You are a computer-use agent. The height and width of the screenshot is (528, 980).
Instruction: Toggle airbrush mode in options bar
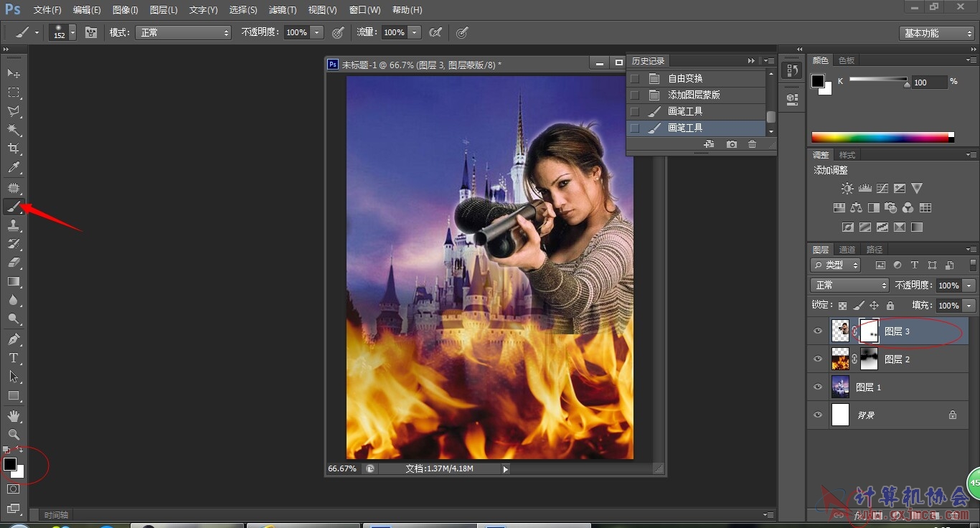click(x=435, y=32)
